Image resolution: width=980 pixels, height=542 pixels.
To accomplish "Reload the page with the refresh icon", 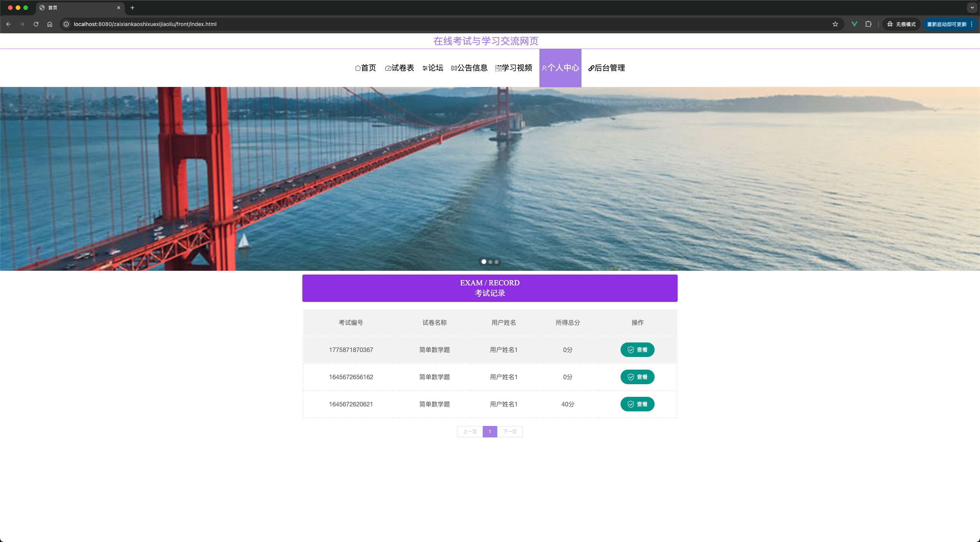I will (36, 24).
